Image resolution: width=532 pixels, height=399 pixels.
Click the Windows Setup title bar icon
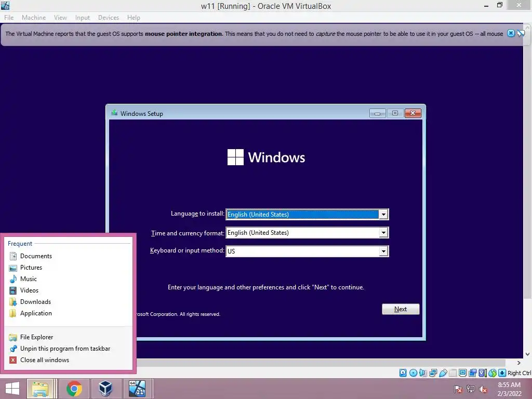pyautogui.click(x=114, y=113)
